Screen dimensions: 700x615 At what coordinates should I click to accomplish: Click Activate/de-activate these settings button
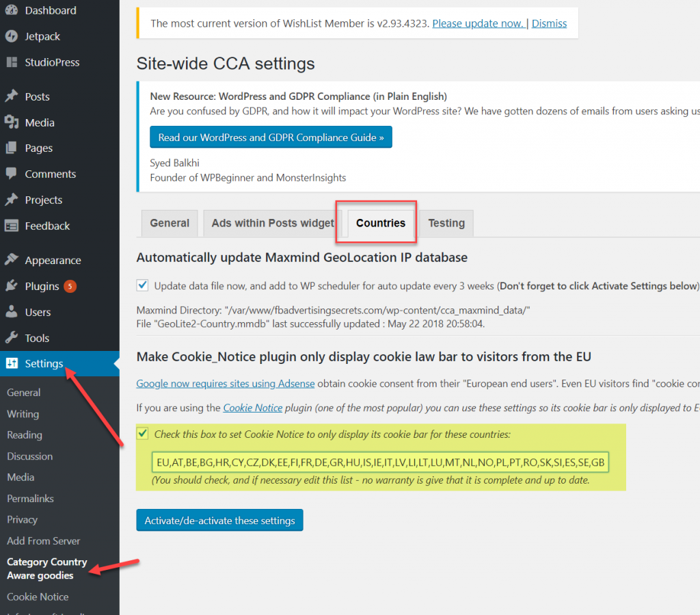point(219,521)
